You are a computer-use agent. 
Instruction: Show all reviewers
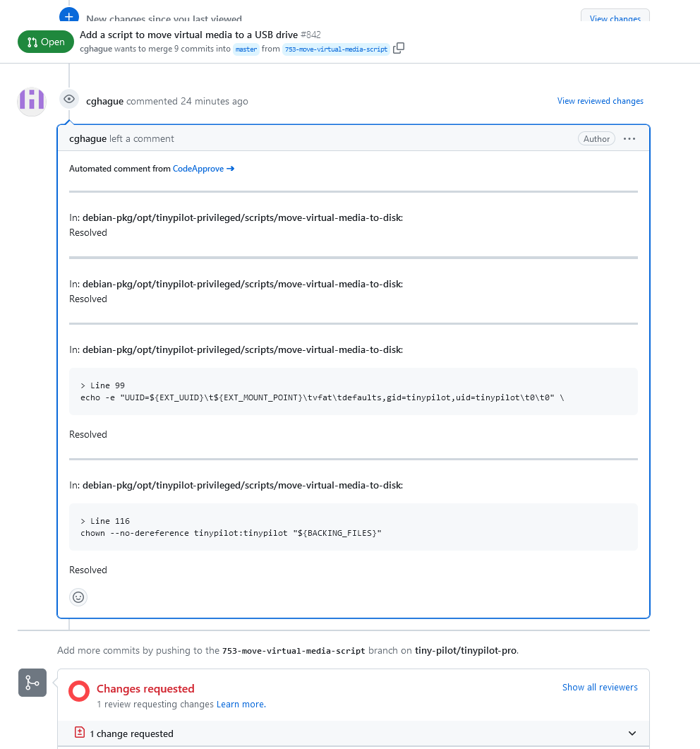(x=600, y=687)
